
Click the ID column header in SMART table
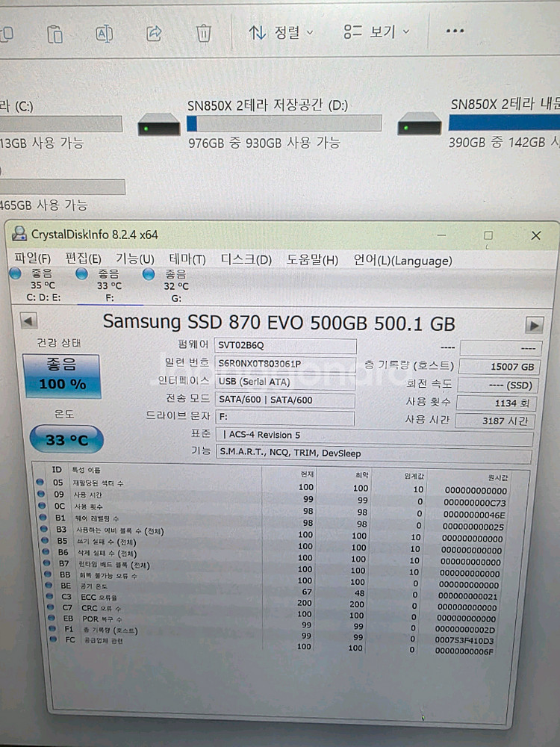point(57,470)
